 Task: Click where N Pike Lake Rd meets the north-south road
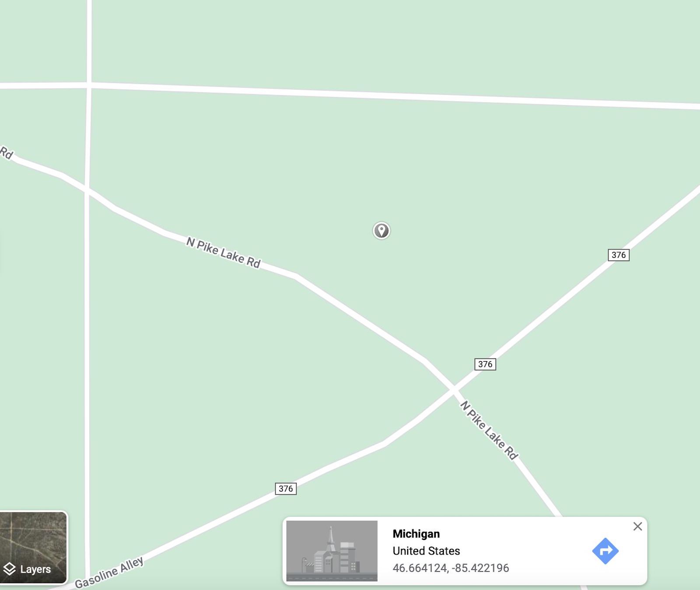tap(87, 190)
